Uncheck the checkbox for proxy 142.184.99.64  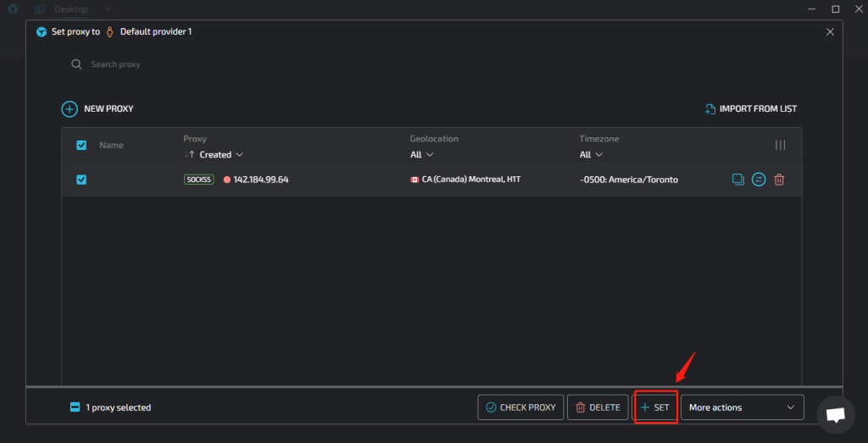pos(81,180)
